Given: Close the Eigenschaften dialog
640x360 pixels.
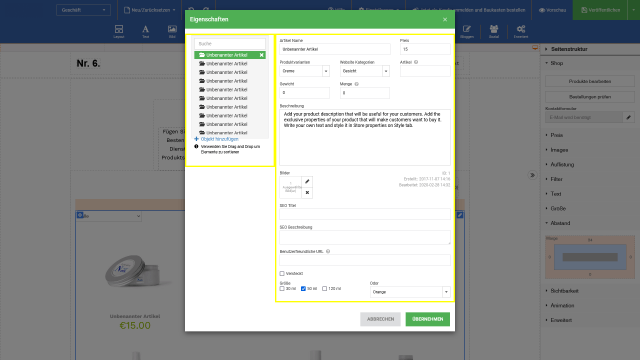Looking at the screenshot, I should [445, 20].
